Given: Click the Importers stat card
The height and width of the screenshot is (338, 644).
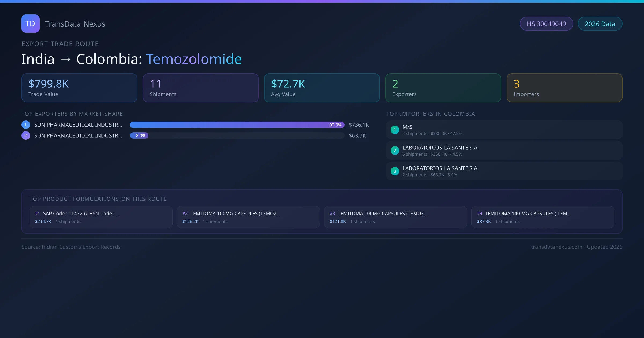Looking at the screenshot, I should pyautogui.click(x=564, y=88).
